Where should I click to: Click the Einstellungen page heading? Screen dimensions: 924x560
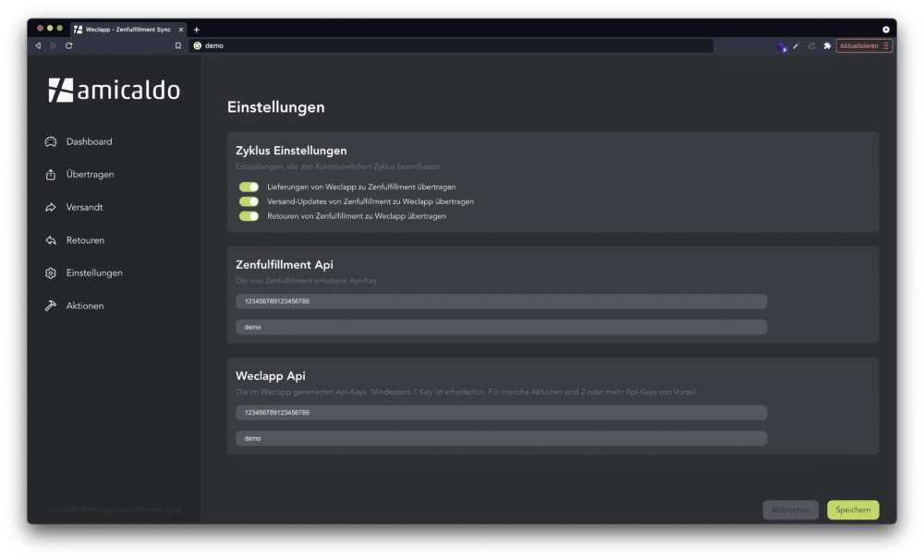pos(275,107)
